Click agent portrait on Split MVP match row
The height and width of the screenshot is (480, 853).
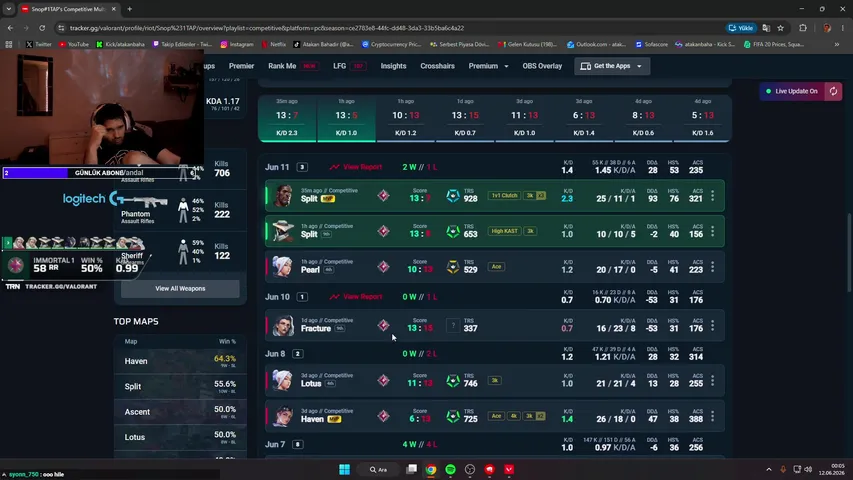tap(283, 195)
